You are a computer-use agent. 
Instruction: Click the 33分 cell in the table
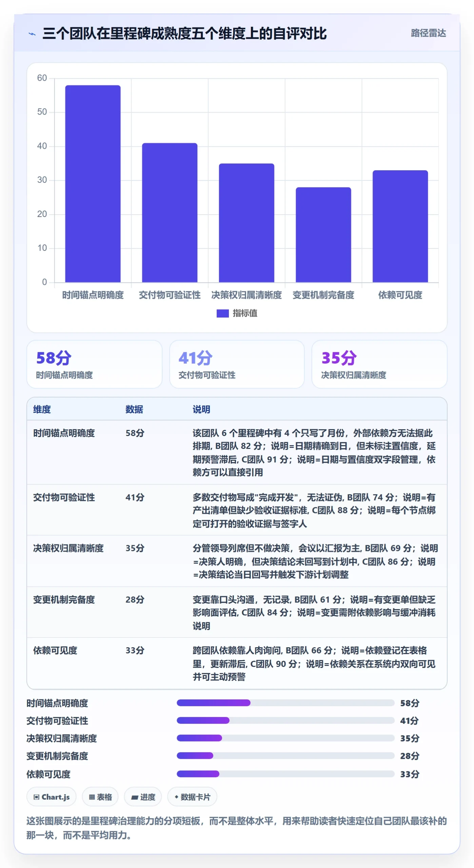click(x=135, y=650)
